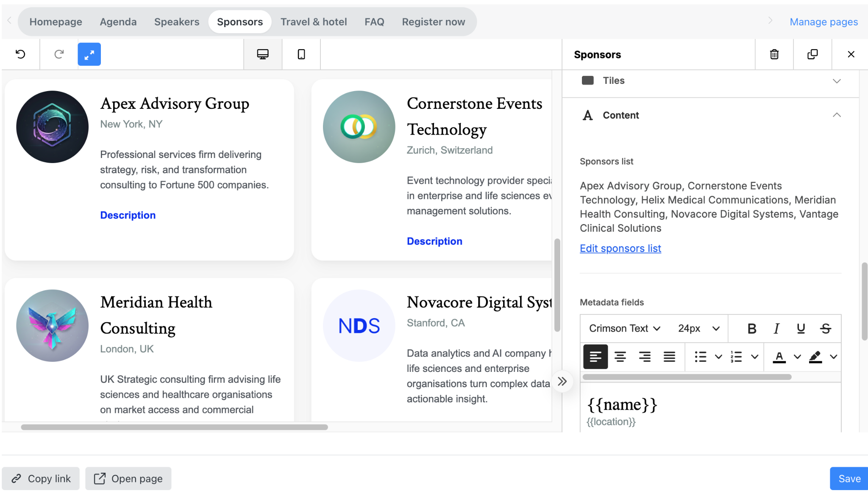Screen dimensions: 868x496
Task: Click the {{name}} placeholder in editor
Action: [622, 405]
